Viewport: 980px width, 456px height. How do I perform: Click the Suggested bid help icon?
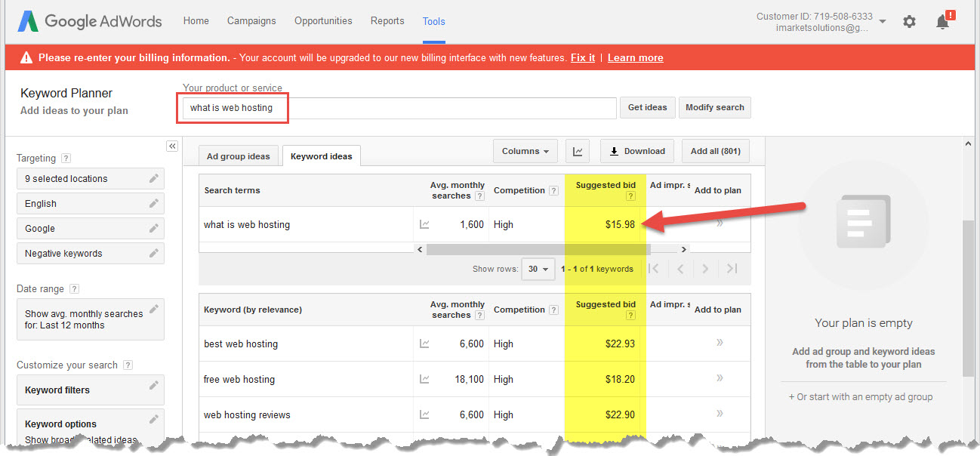[x=630, y=196]
